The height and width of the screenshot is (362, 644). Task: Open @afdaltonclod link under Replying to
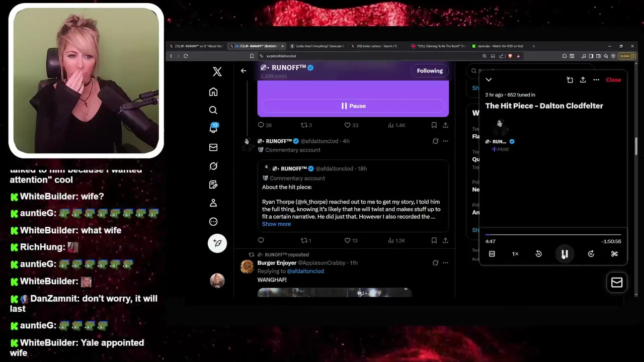pos(305,271)
